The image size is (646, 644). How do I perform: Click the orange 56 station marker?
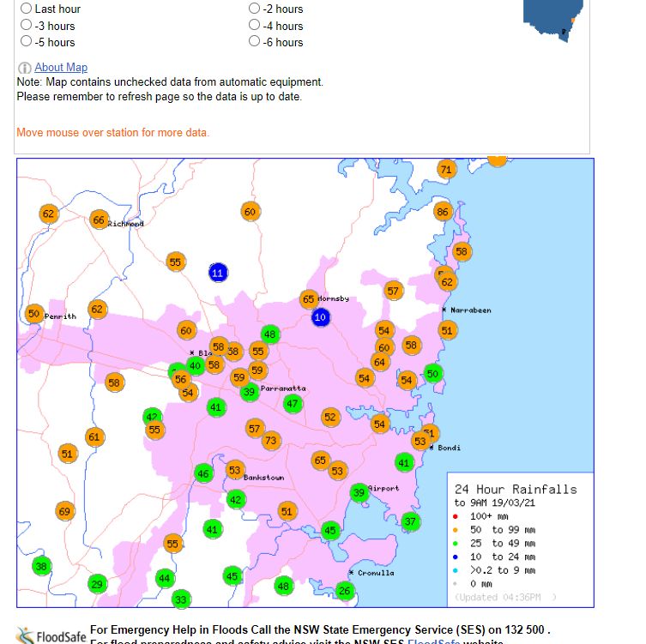point(181,379)
